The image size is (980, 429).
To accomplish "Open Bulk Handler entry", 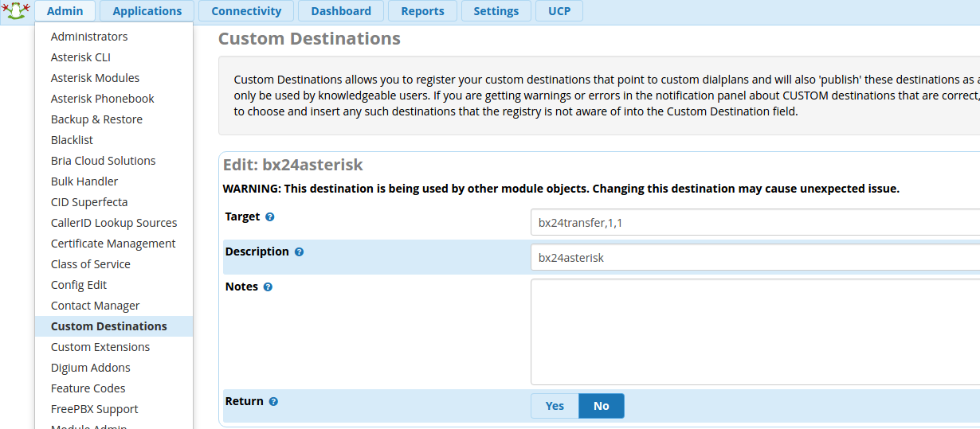I will (x=114, y=181).
